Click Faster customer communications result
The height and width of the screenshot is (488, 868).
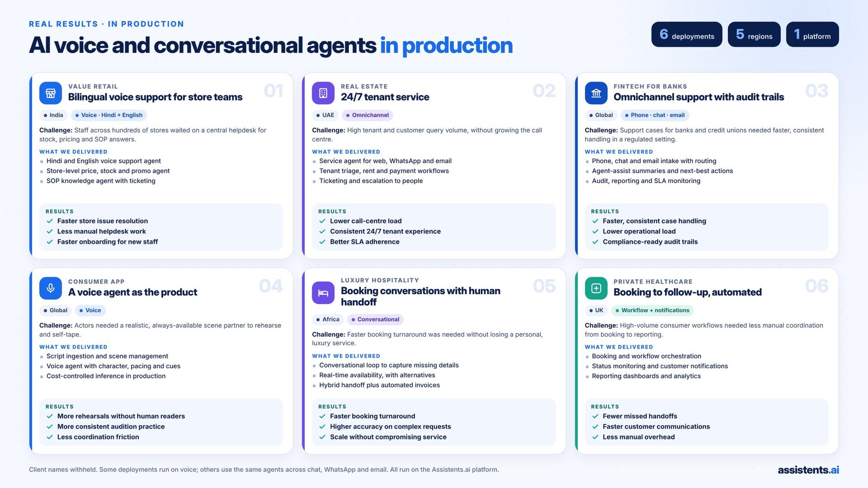[656, 427]
